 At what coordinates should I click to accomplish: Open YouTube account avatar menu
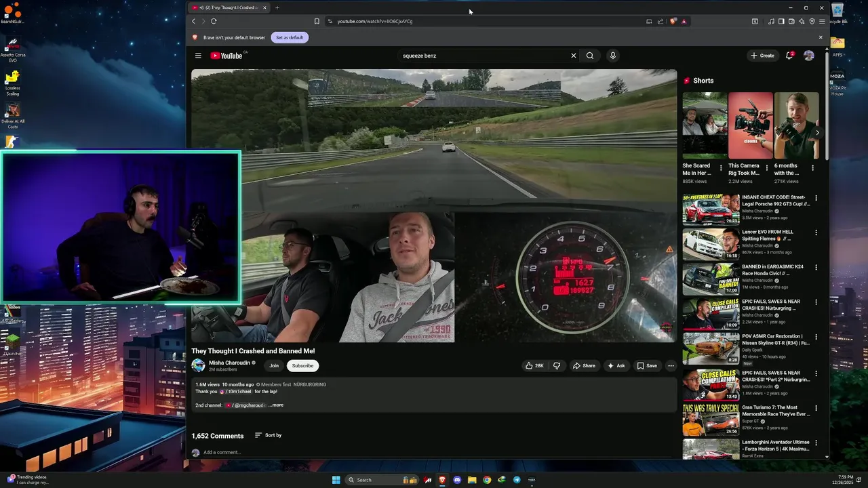808,56
